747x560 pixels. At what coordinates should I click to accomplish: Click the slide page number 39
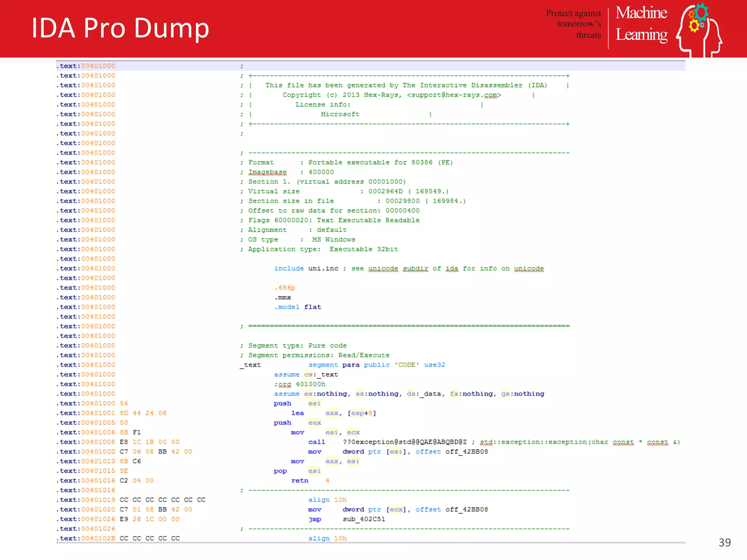pyautogui.click(x=724, y=542)
